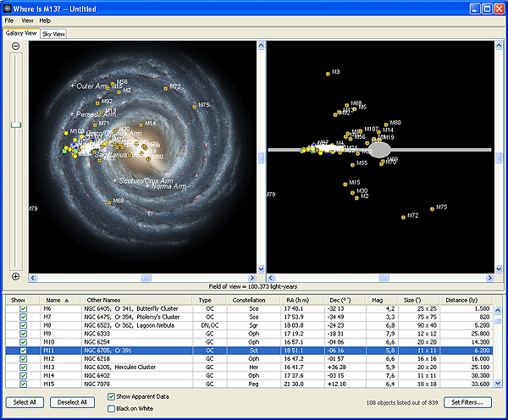Open the Help menu
The width and height of the screenshot is (508, 420).
45,20
